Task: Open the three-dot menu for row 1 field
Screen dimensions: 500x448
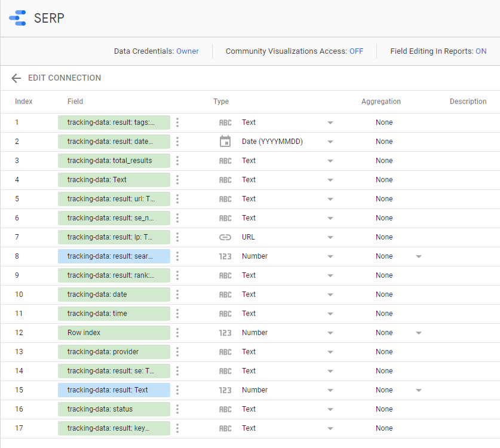Action: (x=177, y=122)
